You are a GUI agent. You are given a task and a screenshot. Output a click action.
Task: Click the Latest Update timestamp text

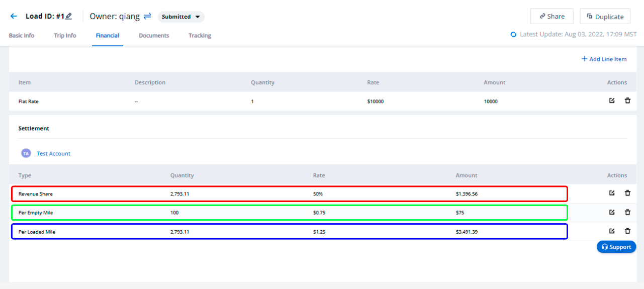578,35
